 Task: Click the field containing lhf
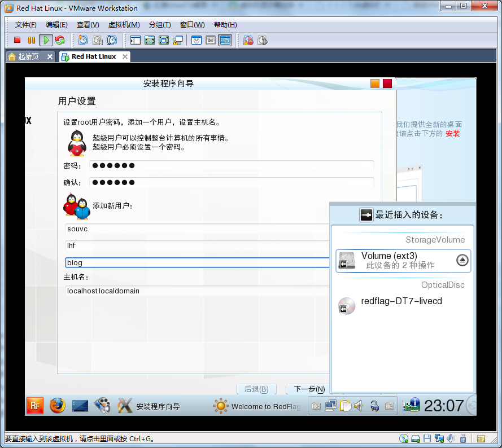[x=197, y=246]
